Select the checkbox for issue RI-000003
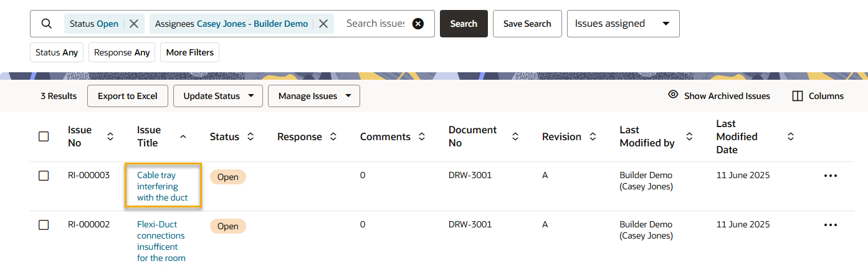Screen dimensions: 868x266 [44, 176]
